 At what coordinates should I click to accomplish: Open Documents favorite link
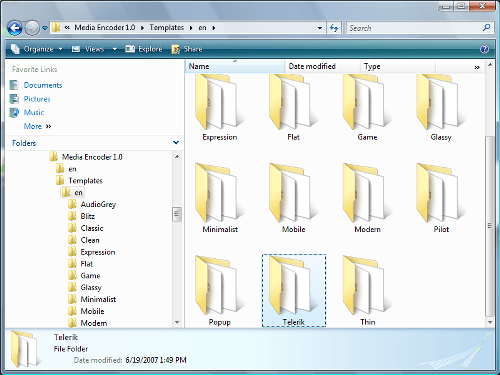pyautogui.click(x=43, y=85)
